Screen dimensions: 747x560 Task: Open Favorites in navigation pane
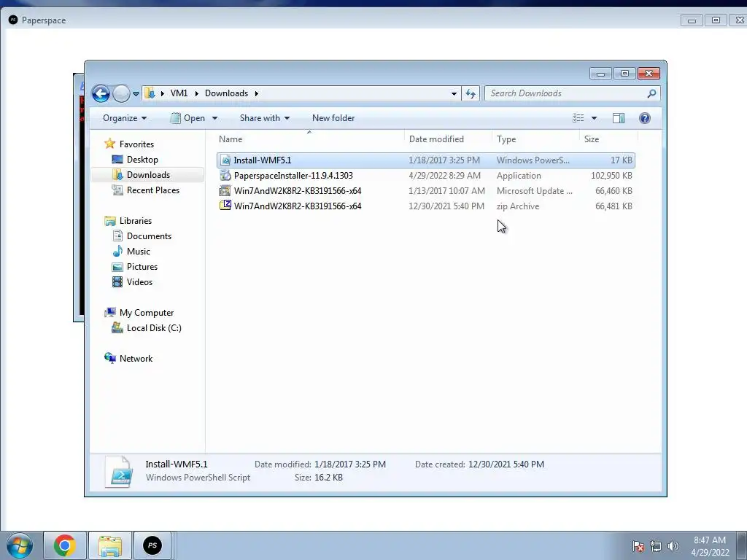click(136, 144)
